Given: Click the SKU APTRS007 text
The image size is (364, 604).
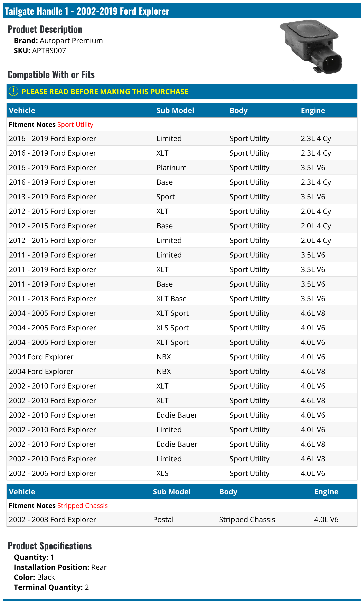Looking at the screenshot, I should (40, 51).
